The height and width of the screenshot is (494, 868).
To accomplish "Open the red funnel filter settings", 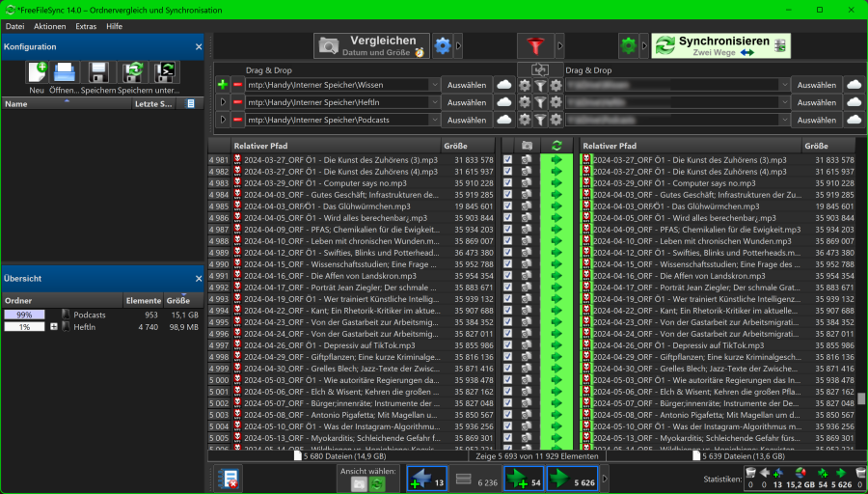I will click(x=536, y=46).
